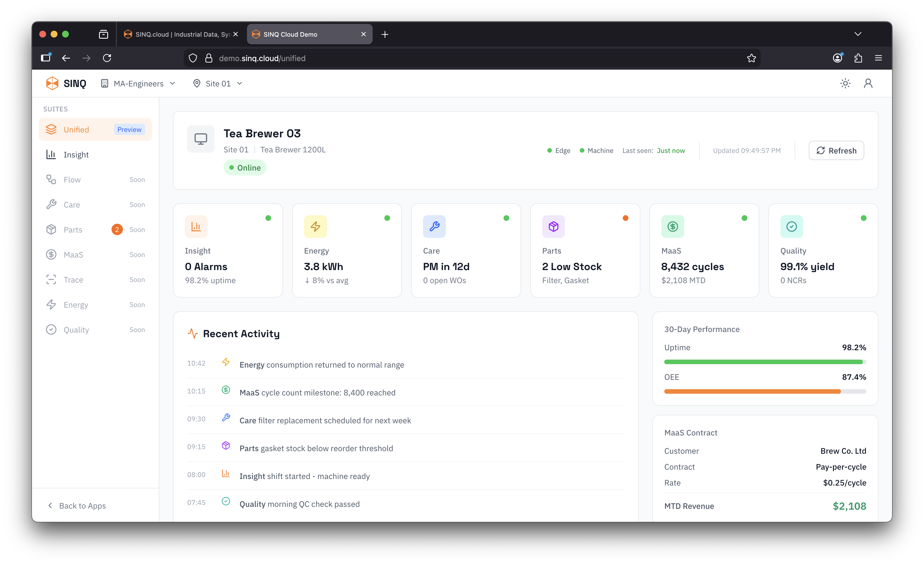This screenshot has width=924, height=564.
Task: Click the Energy lightning bolt card icon
Action: pyautogui.click(x=315, y=226)
